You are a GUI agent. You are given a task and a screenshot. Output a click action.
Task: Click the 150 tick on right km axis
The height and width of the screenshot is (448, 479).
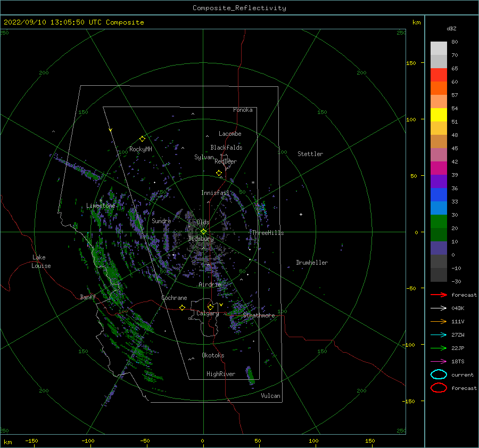point(411,63)
